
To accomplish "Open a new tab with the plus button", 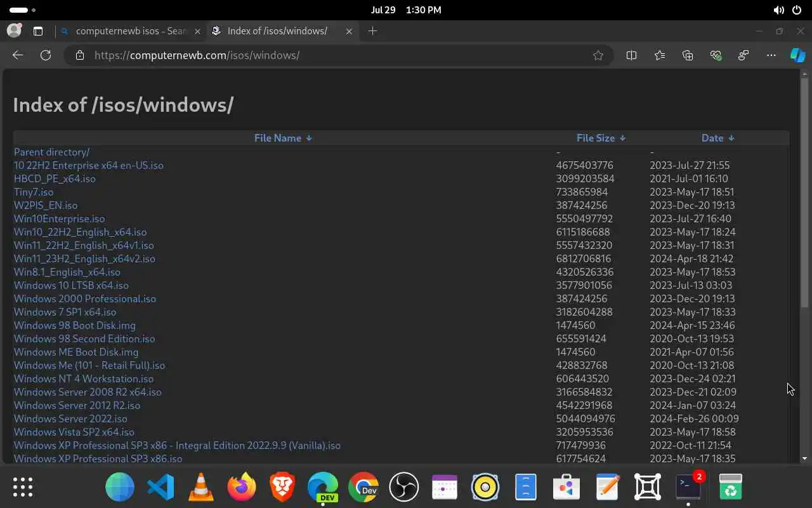I will click(x=372, y=30).
